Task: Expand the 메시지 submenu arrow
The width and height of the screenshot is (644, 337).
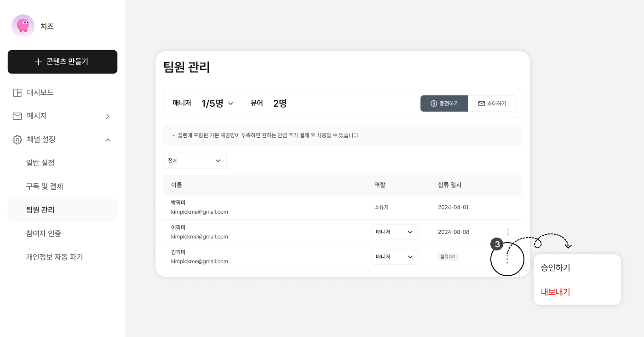Action: [x=108, y=116]
